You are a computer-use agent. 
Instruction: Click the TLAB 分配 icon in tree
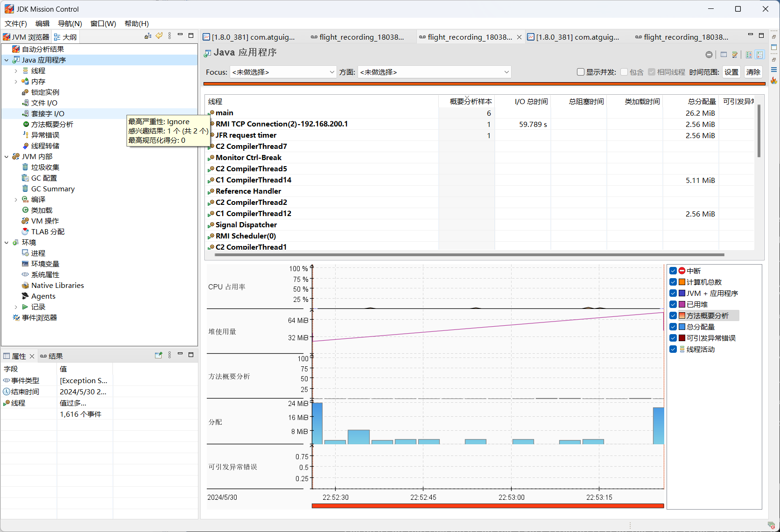pyautogui.click(x=25, y=231)
